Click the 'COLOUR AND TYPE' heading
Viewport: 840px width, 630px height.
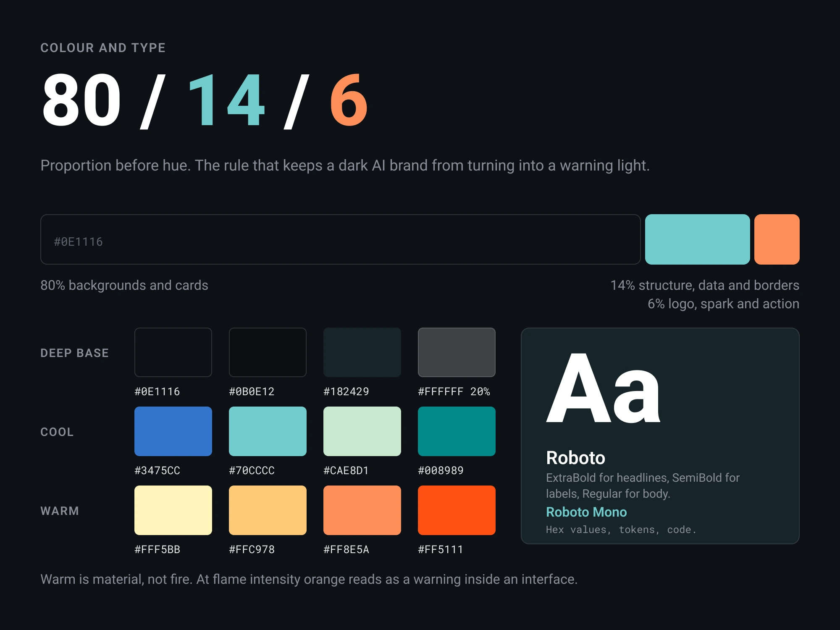pyautogui.click(x=103, y=48)
